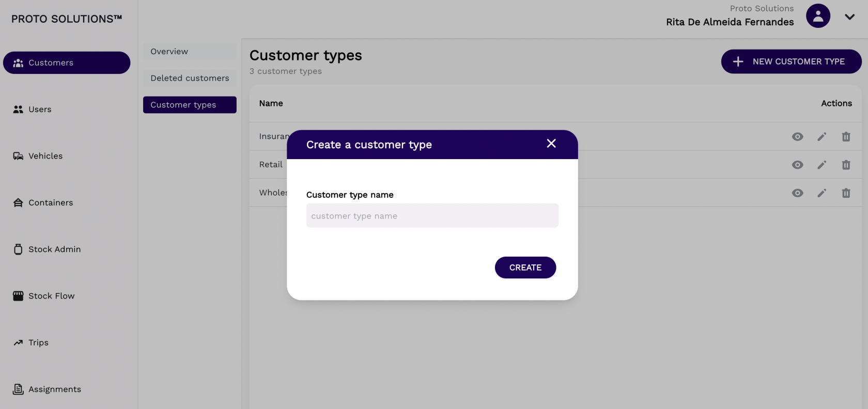Focus the Customer type name input field
The height and width of the screenshot is (409, 868).
432,215
